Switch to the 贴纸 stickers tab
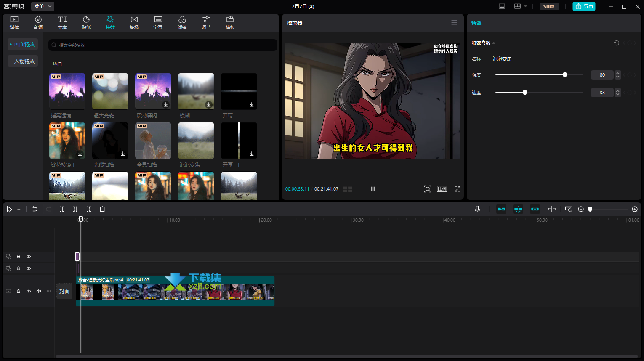 click(86, 23)
